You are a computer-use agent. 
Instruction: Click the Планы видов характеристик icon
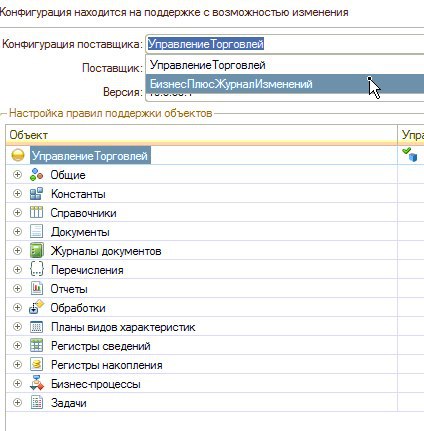pyautogui.click(x=36, y=326)
